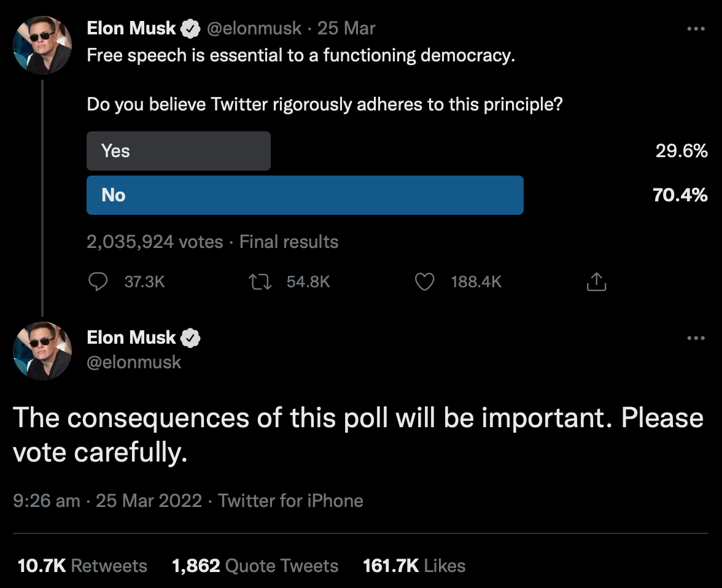The width and height of the screenshot is (722, 588).
Task: Click the reply speech bubble icon
Action: 98,281
